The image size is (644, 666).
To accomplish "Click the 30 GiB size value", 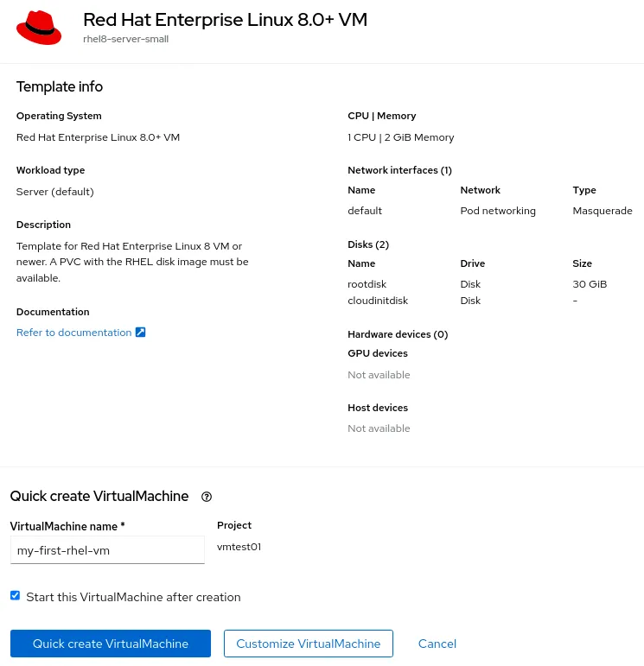I will pyautogui.click(x=590, y=284).
